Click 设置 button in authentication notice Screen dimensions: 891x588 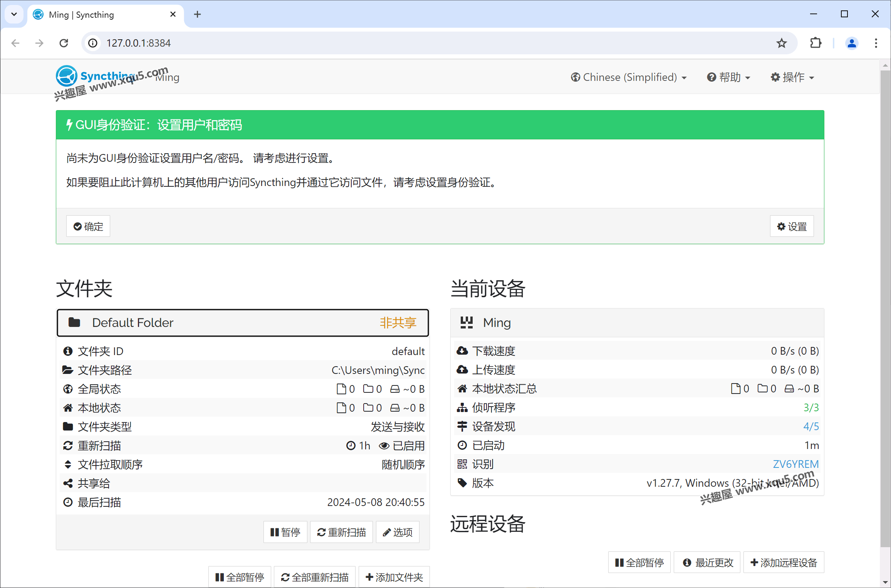[792, 226]
